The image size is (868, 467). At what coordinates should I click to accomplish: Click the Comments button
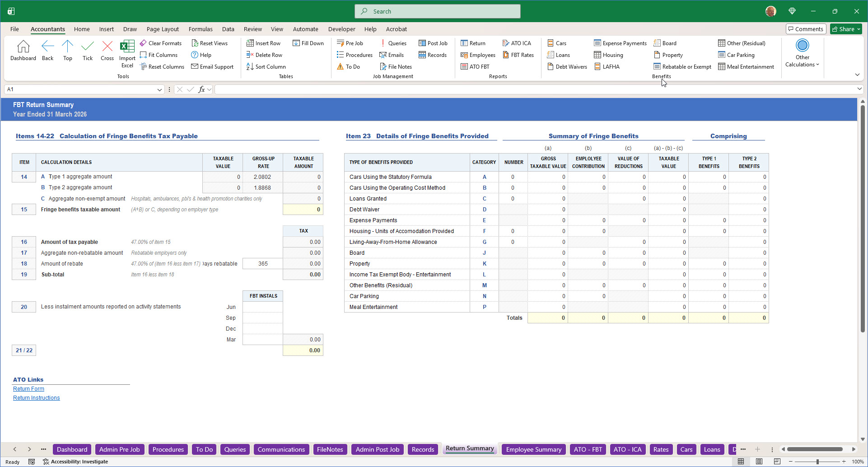806,29
